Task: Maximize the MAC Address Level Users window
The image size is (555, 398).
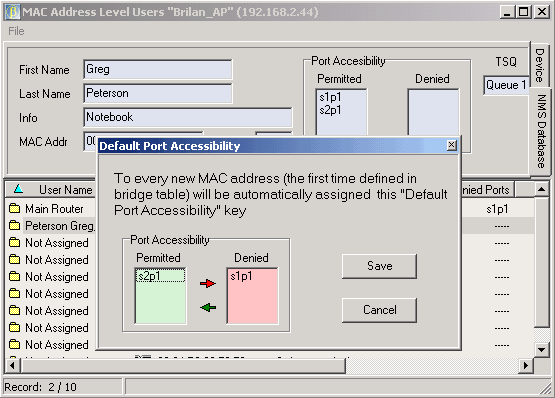Action: 523,12
